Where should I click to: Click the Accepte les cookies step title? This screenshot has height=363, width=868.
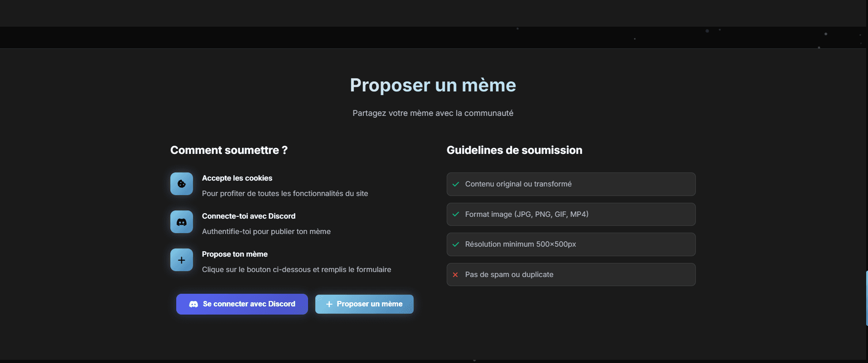point(237,178)
